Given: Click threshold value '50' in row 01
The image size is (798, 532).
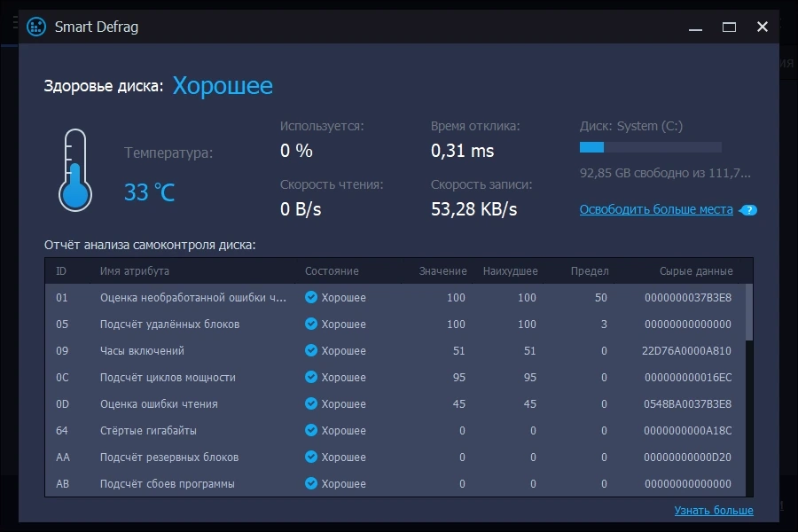Looking at the screenshot, I should [600, 297].
